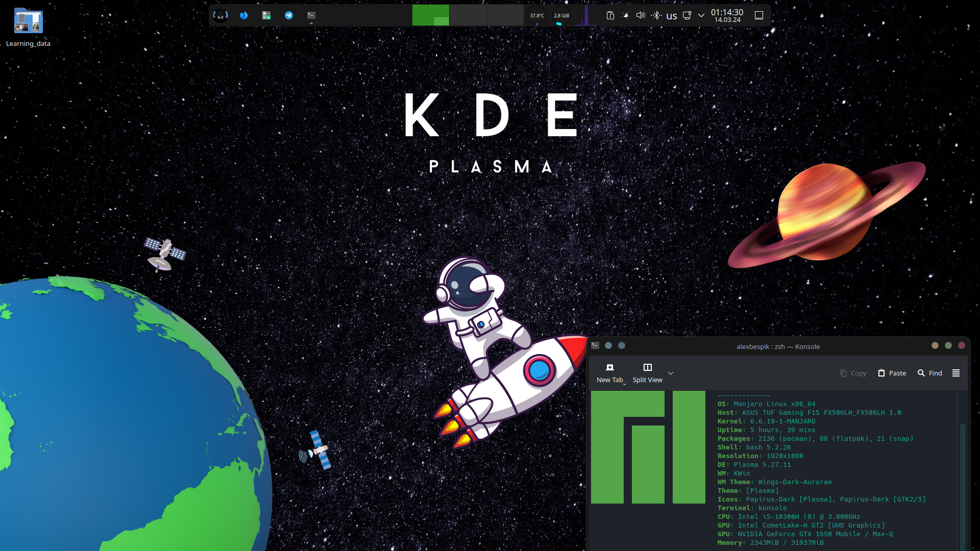Toggle the teal circle button in Konsole title bar
This screenshot has width=980, height=551.
[x=608, y=345]
